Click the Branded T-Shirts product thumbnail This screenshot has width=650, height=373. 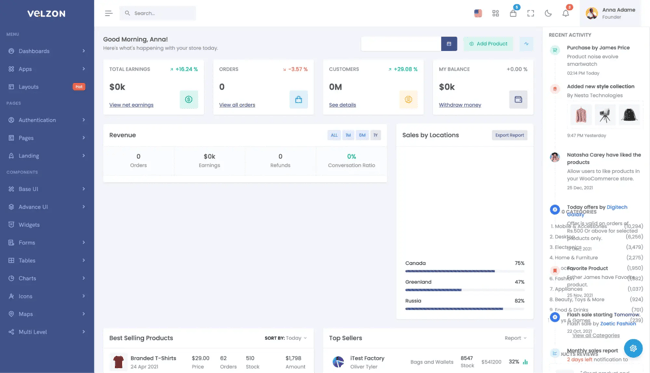coord(118,362)
